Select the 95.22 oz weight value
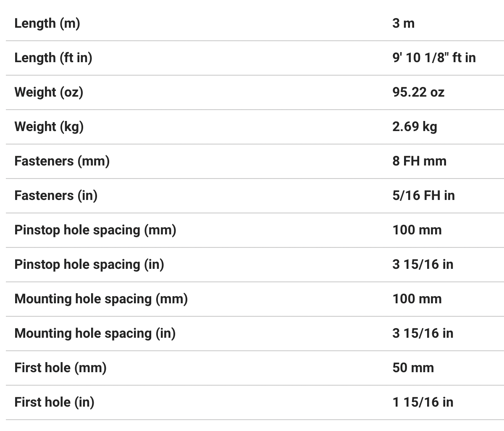Screen dimensions: 504x431 (418, 92)
